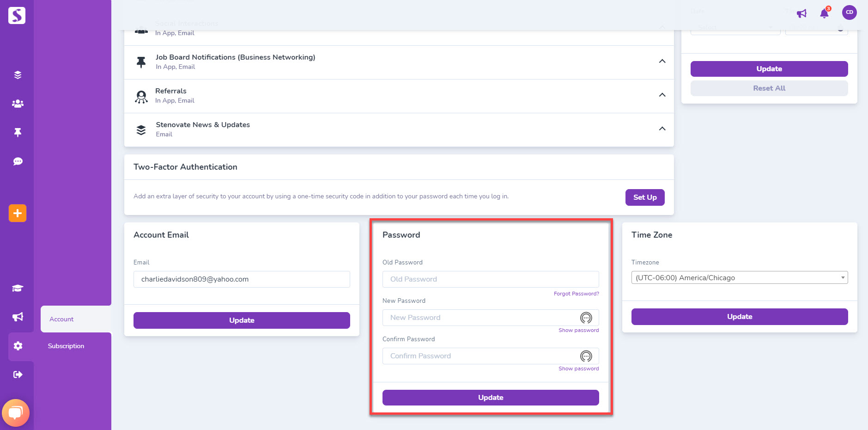Click the Stenovate S logo
This screenshot has width=868, height=430.
click(17, 15)
